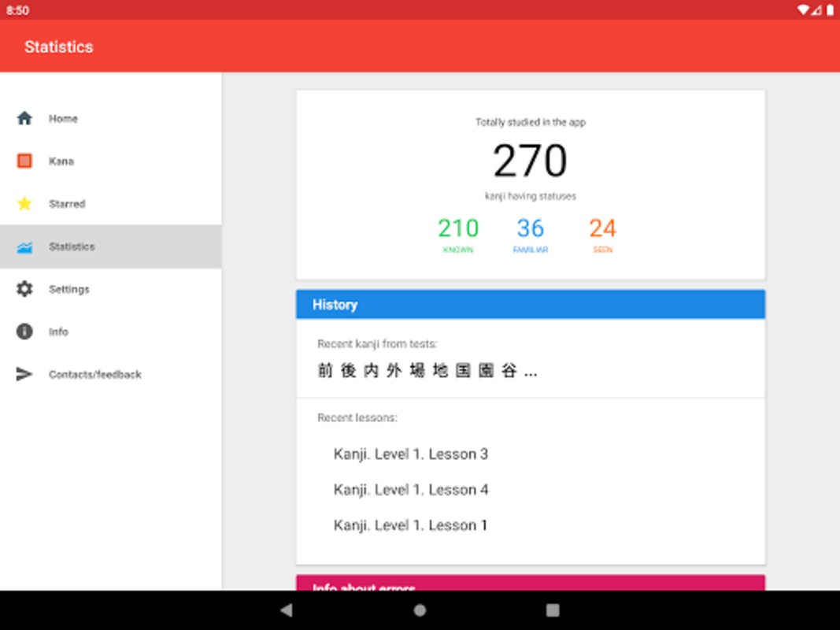Open Kanji. Level 1. Lesson 4
The height and width of the screenshot is (630, 840).
point(411,490)
